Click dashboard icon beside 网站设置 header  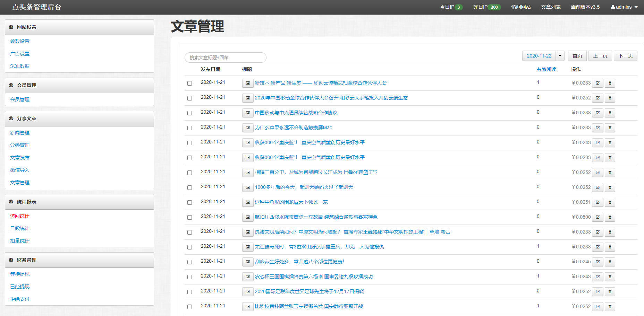click(11, 27)
